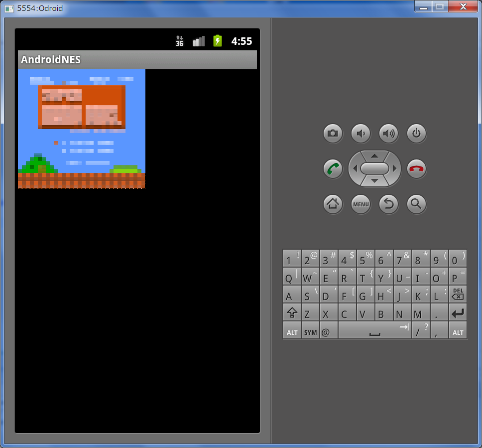Click the DEL backspace key
Image resolution: width=482 pixels, height=448 pixels.
coord(458,294)
